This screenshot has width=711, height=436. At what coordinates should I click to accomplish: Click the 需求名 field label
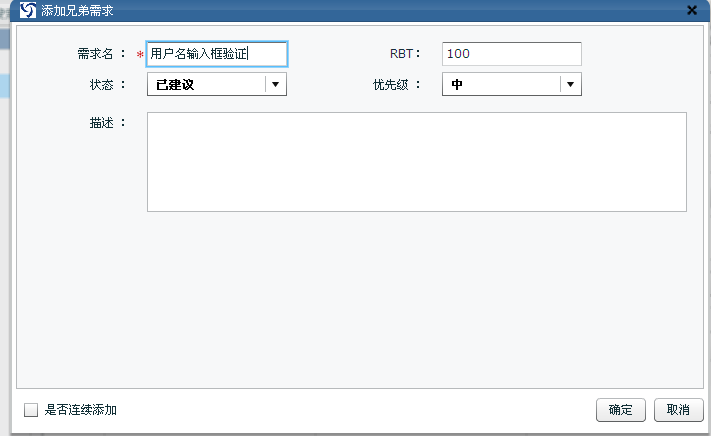coord(101,54)
